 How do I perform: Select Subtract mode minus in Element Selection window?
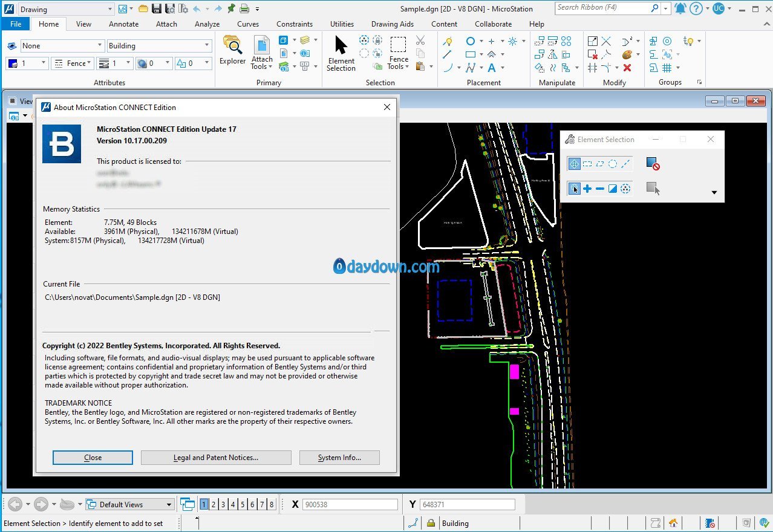(600, 189)
